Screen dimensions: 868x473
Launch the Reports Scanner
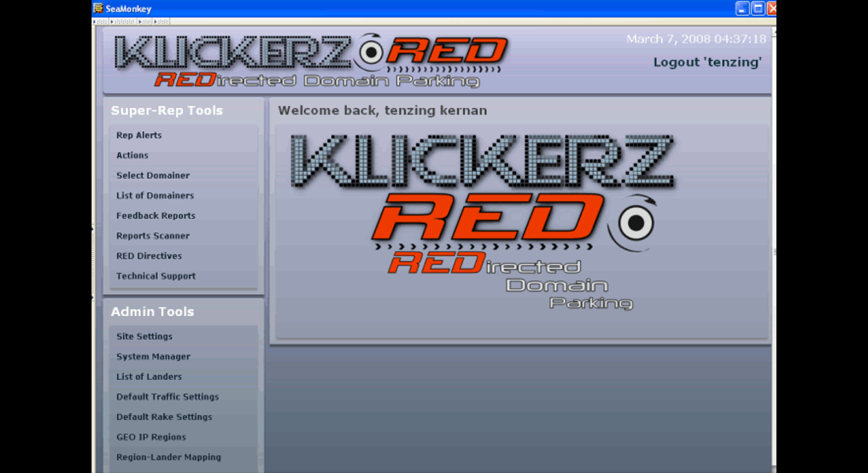tap(153, 236)
